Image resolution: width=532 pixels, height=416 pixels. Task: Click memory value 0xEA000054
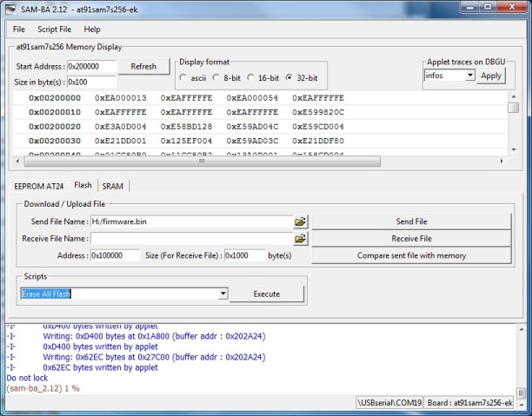[x=252, y=98]
